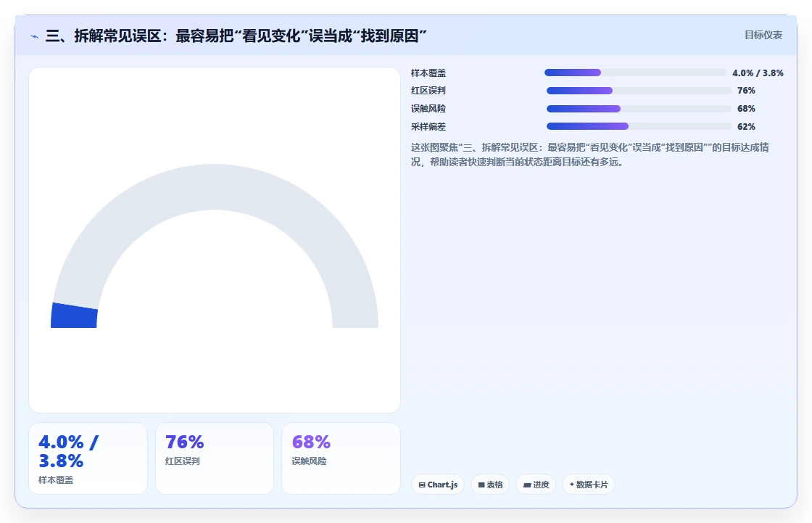Click the 红区误判 progress bar
Image resolution: width=812 pixels, height=523 pixels.
point(639,91)
